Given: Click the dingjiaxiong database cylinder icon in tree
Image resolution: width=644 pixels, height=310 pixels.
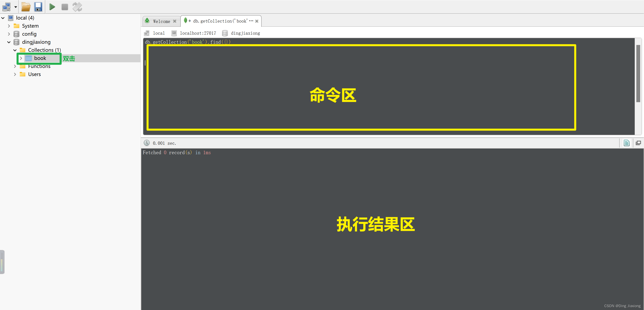Looking at the screenshot, I should tap(17, 42).
